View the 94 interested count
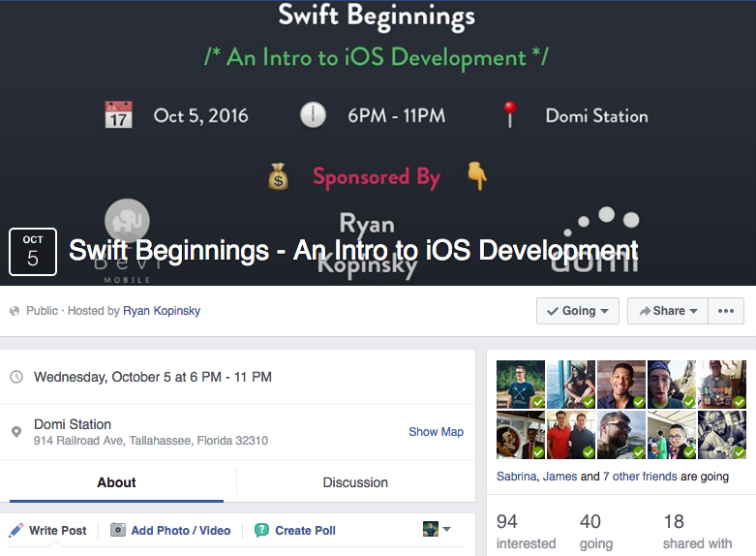The image size is (756, 556). point(526,532)
